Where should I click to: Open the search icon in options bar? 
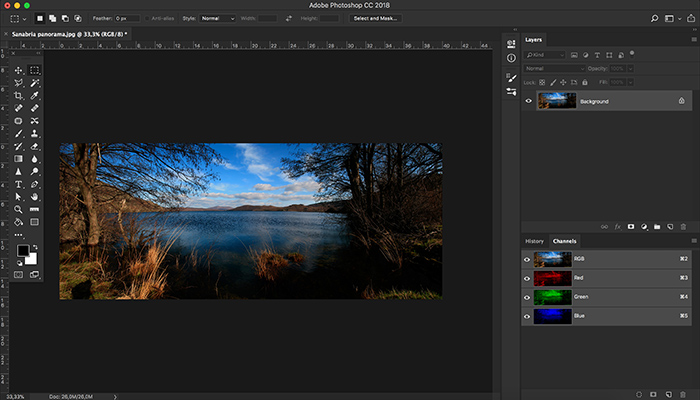[x=654, y=18]
